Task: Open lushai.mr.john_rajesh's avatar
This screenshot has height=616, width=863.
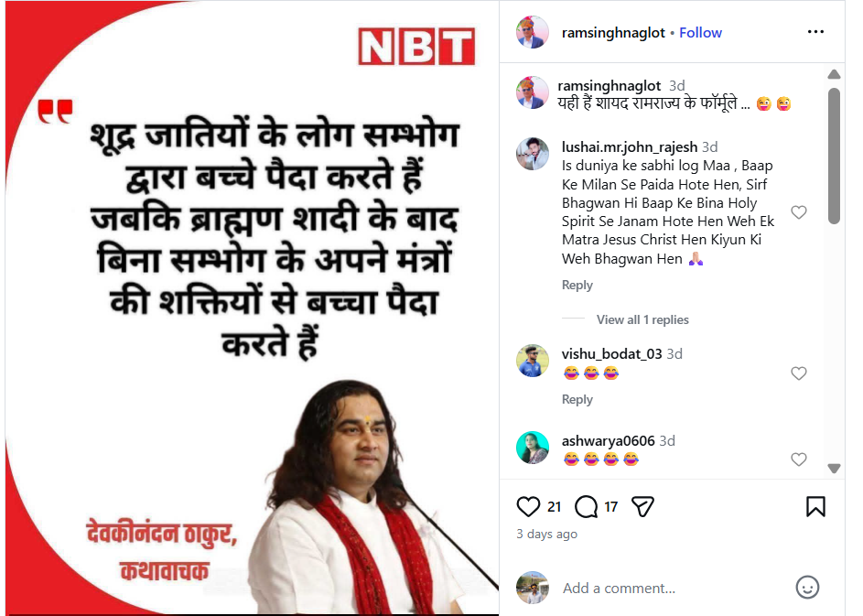Action: (x=533, y=154)
